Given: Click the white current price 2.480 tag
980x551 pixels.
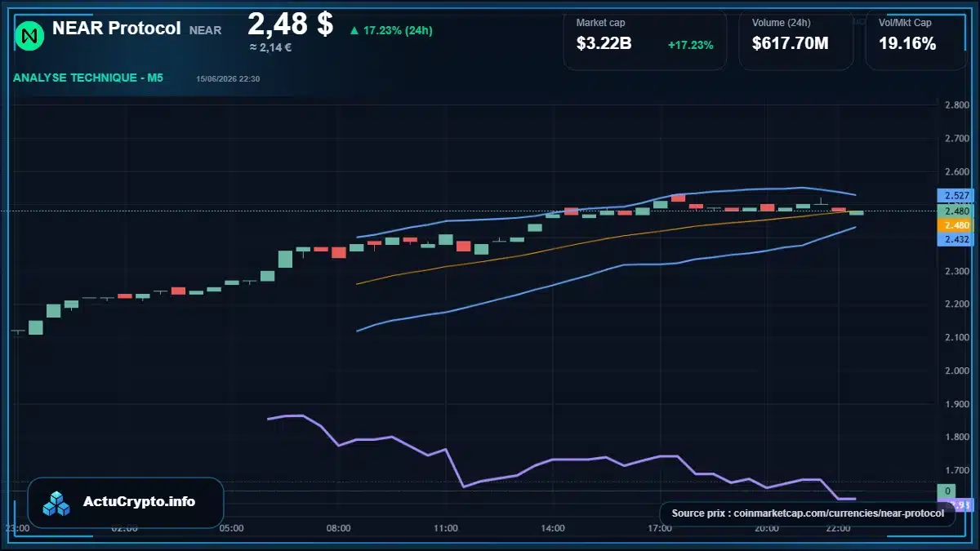Looking at the screenshot, I should 955,211.
